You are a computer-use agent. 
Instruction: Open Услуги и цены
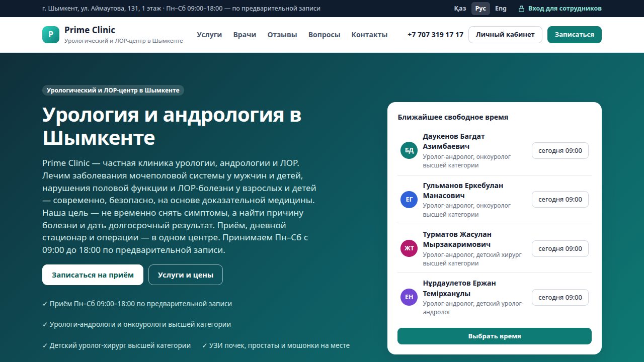(x=186, y=275)
